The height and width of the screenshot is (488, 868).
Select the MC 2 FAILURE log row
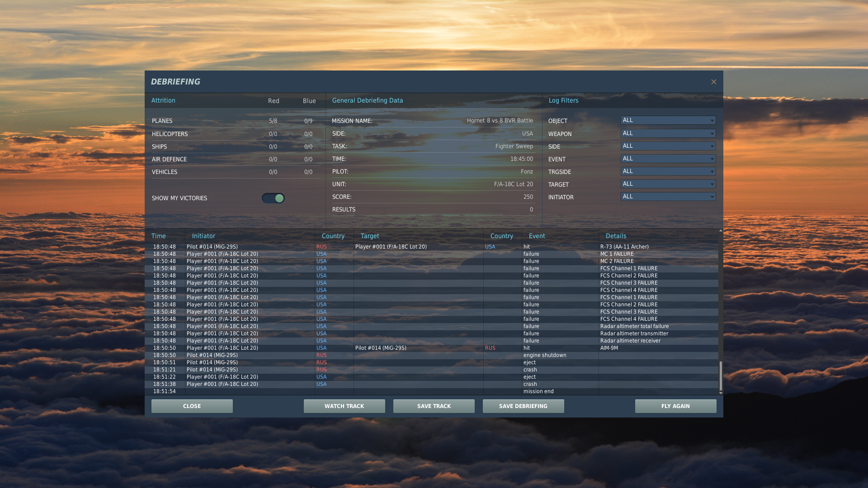[x=432, y=261]
